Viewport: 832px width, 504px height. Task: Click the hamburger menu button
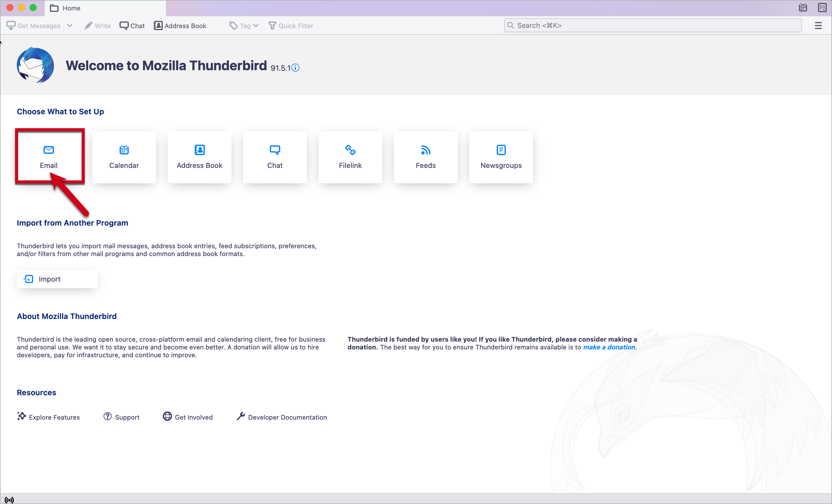pos(818,26)
